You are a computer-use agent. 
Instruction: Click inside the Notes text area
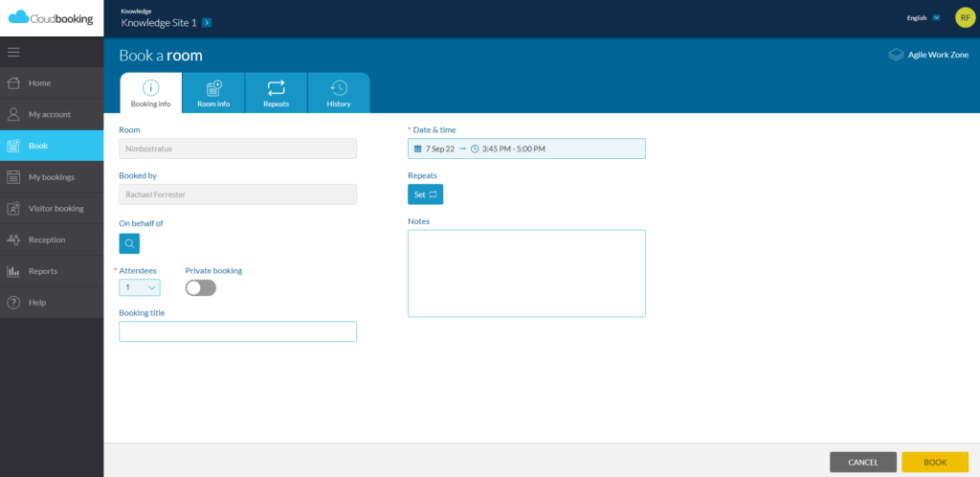click(526, 273)
